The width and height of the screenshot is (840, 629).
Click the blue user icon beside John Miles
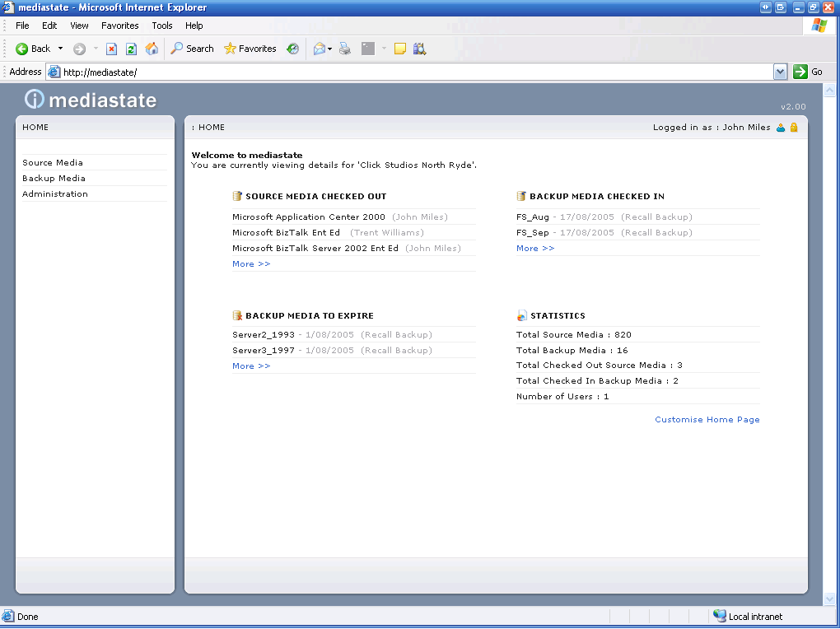[781, 128]
